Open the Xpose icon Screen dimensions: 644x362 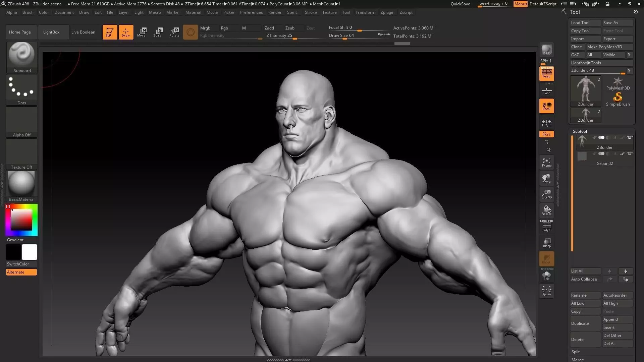[x=546, y=291]
